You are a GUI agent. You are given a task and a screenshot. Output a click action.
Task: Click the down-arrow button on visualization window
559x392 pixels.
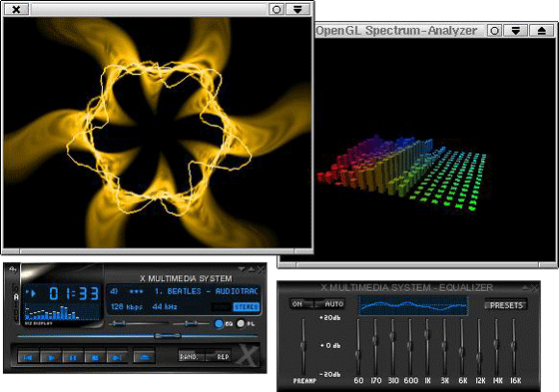tap(297, 9)
